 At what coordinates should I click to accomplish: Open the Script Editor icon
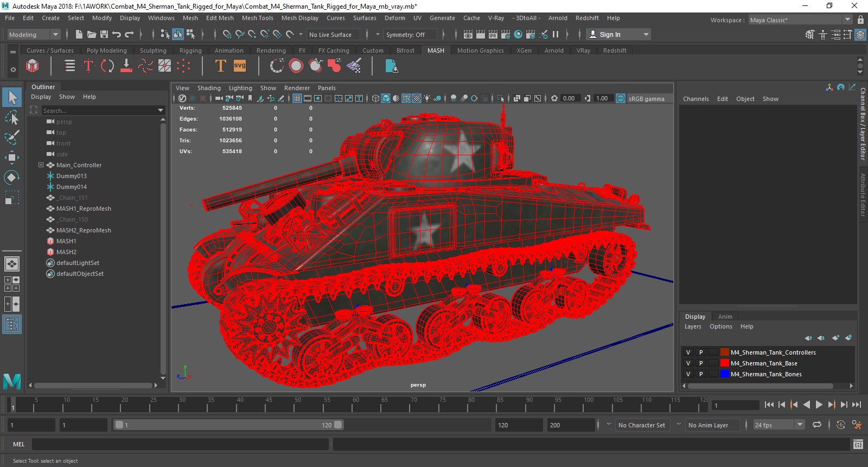(x=858, y=444)
